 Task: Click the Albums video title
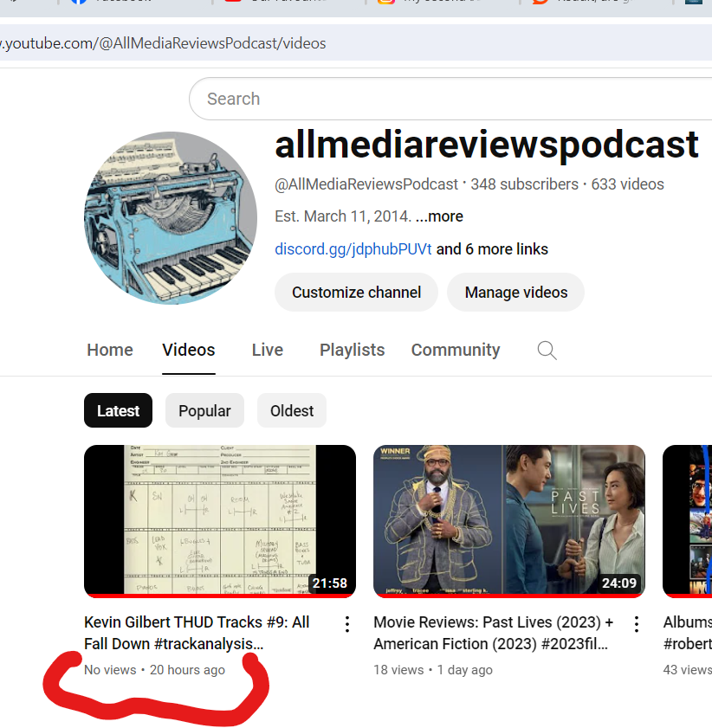pyautogui.click(x=688, y=633)
